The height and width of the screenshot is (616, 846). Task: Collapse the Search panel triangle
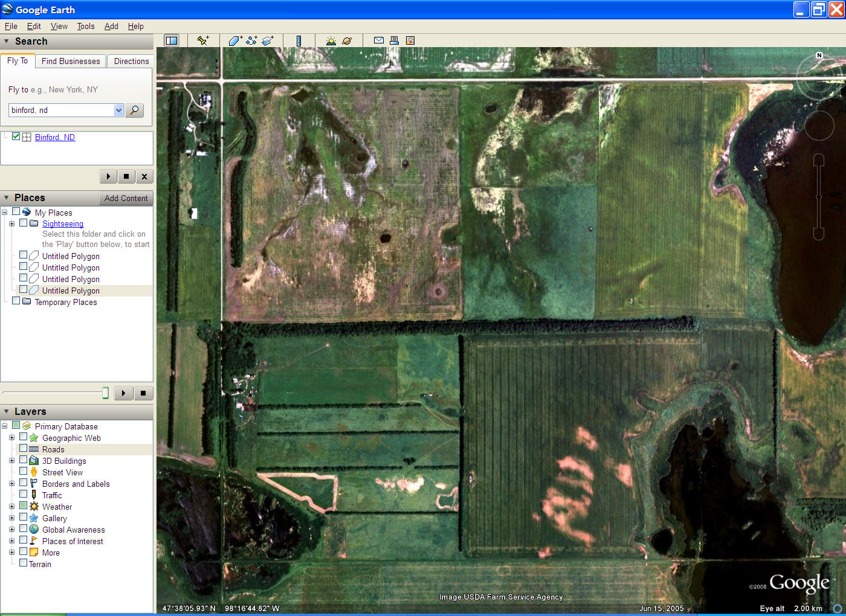(x=7, y=41)
